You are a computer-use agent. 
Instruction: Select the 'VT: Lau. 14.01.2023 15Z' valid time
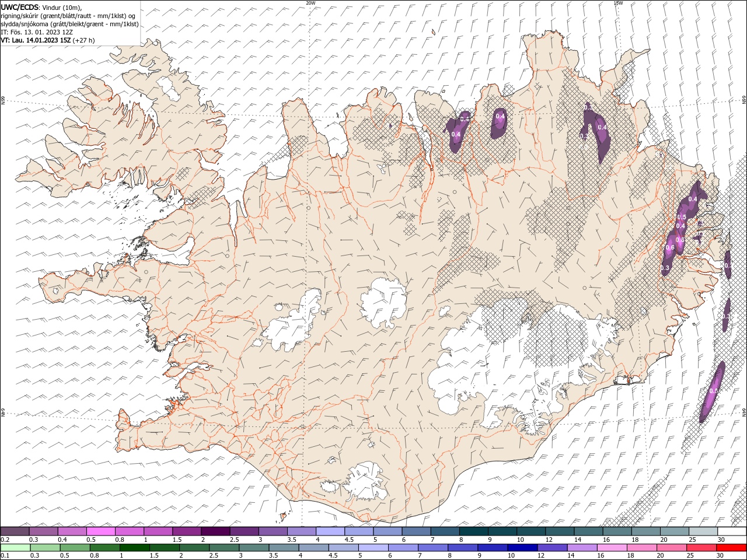click(x=36, y=40)
